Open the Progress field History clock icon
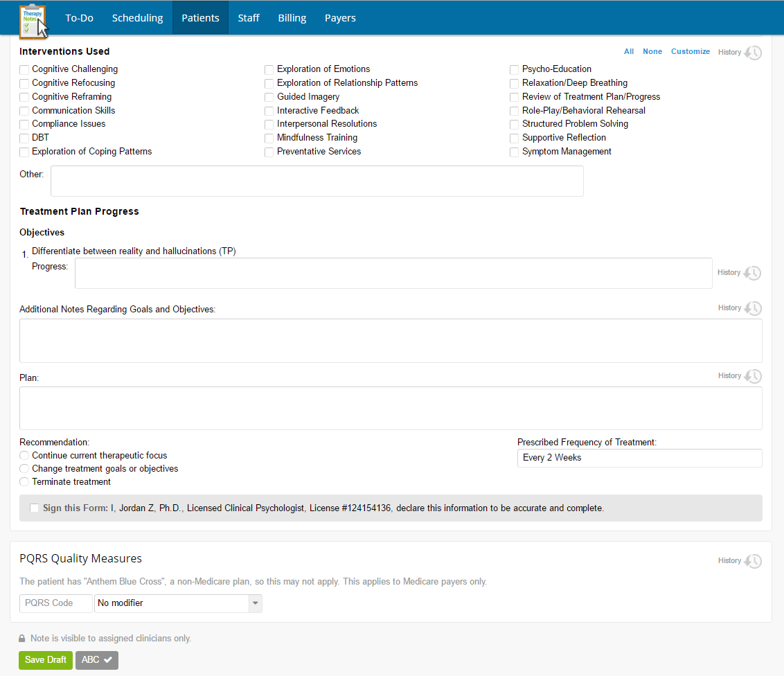Screen dimensions: 784x676 [x=752, y=273]
